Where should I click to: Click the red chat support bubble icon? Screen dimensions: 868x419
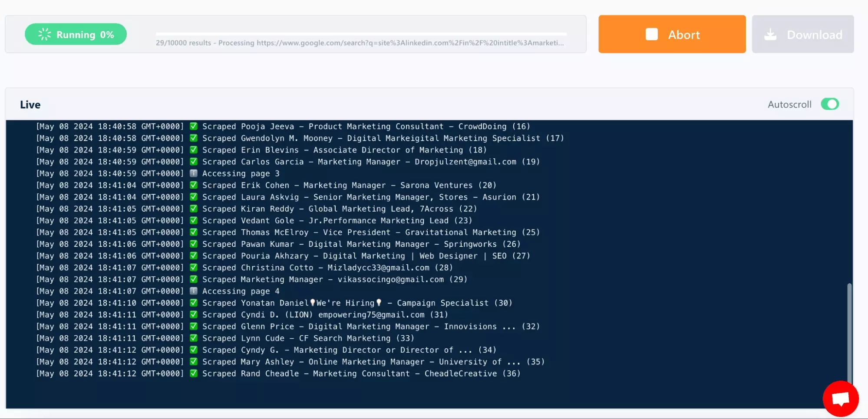click(x=840, y=398)
